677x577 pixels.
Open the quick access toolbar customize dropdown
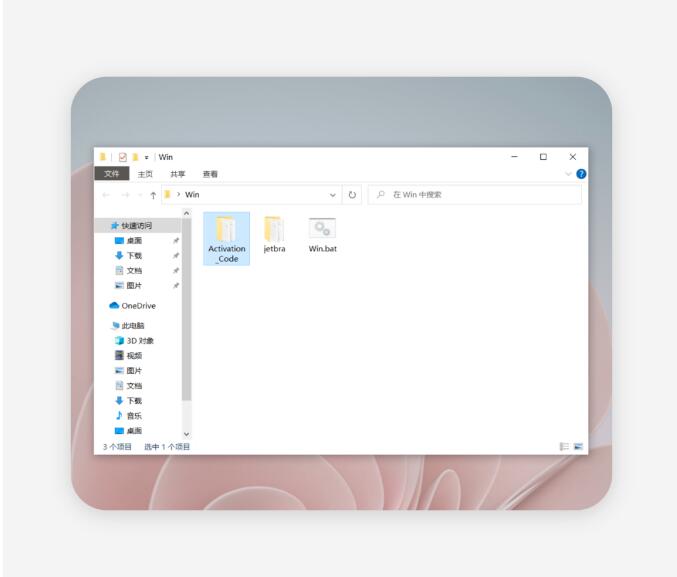pyautogui.click(x=147, y=157)
